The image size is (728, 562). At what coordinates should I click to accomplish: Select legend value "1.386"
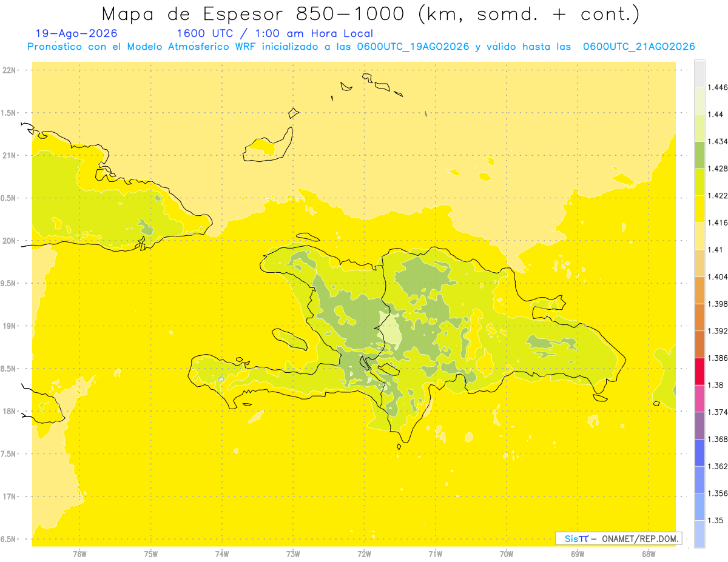pos(717,358)
